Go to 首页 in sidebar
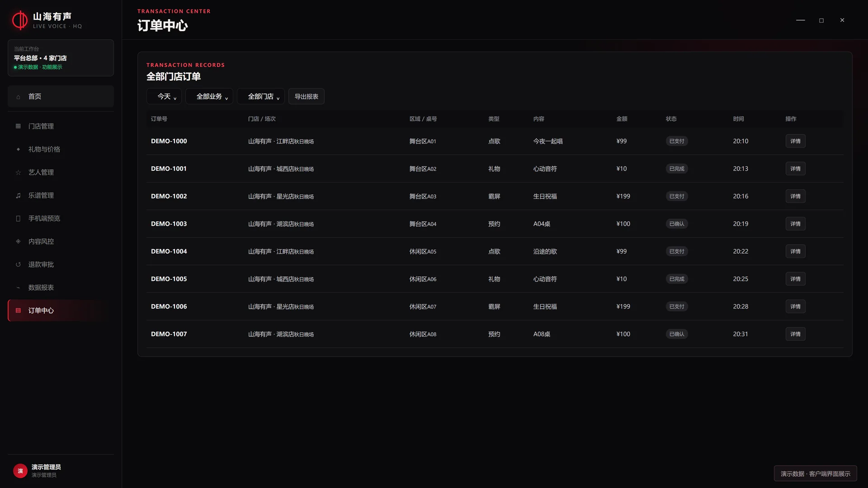This screenshot has height=488, width=868. point(61,96)
